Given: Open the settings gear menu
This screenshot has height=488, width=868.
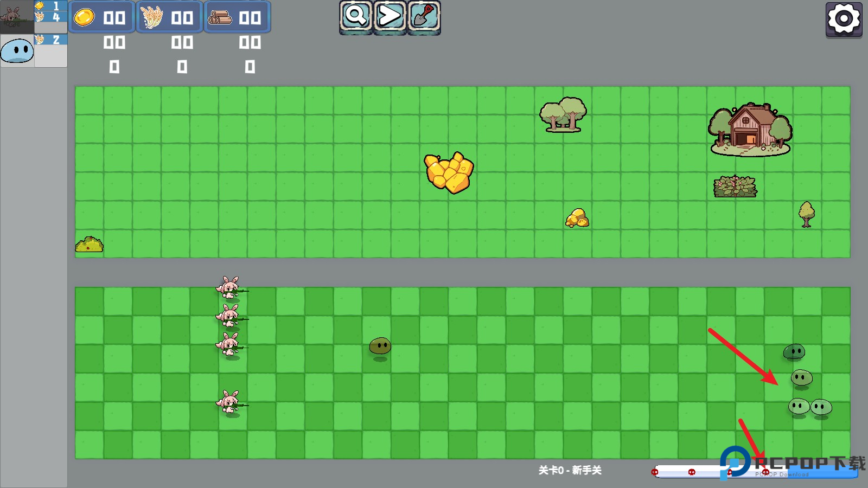Looking at the screenshot, I should point(844,20).
